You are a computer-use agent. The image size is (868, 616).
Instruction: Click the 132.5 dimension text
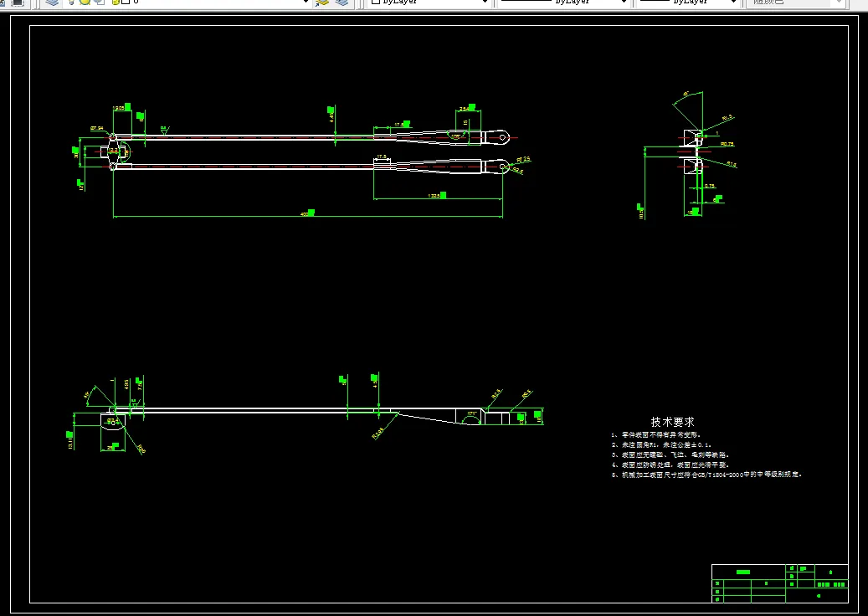tap(434, 196)
